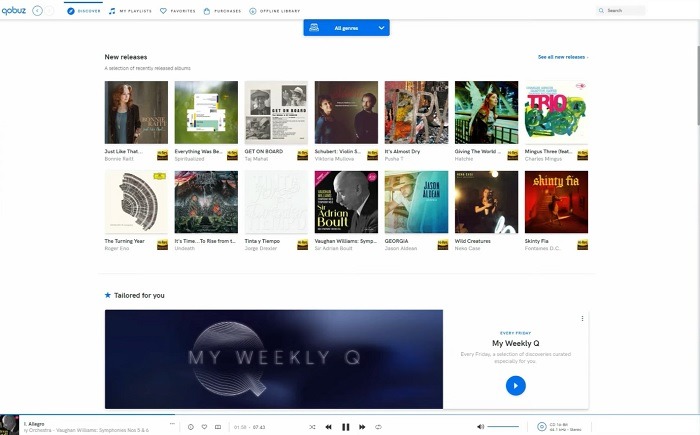Click the track progress bar

point(350,415)
